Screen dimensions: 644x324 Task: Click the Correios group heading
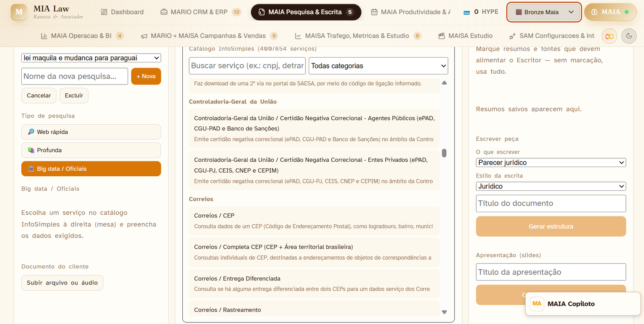pyautogui.click(x=201, y=199)
